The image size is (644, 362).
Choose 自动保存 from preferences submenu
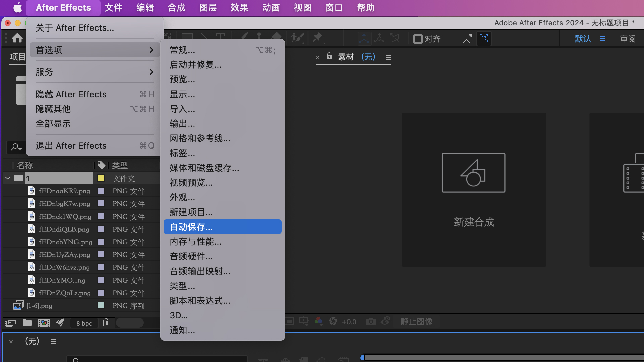[191, 227]
